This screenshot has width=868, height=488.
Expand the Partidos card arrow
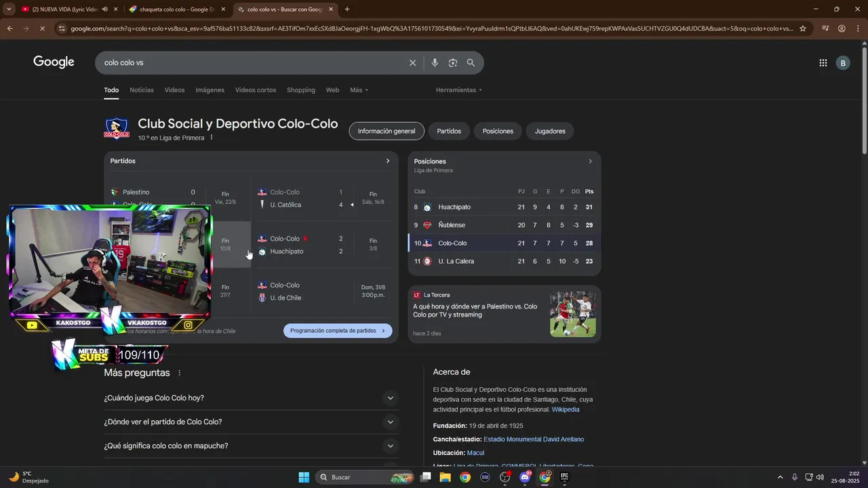pyautogui.click(x=388, y=161)
